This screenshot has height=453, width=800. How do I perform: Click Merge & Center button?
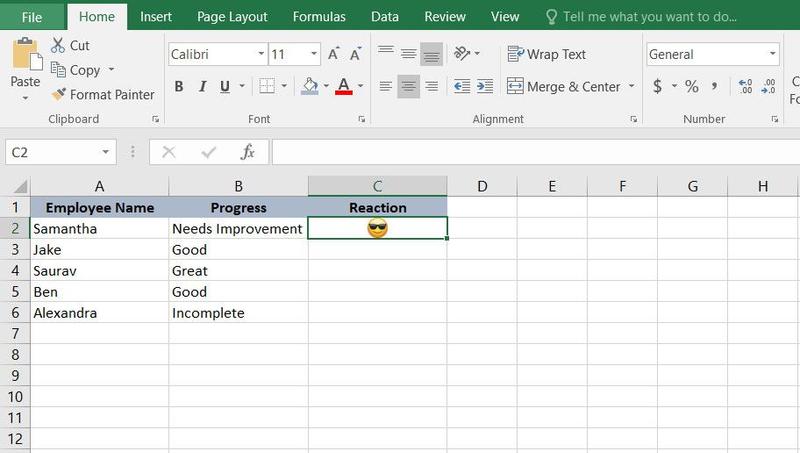tap(563, 86)
